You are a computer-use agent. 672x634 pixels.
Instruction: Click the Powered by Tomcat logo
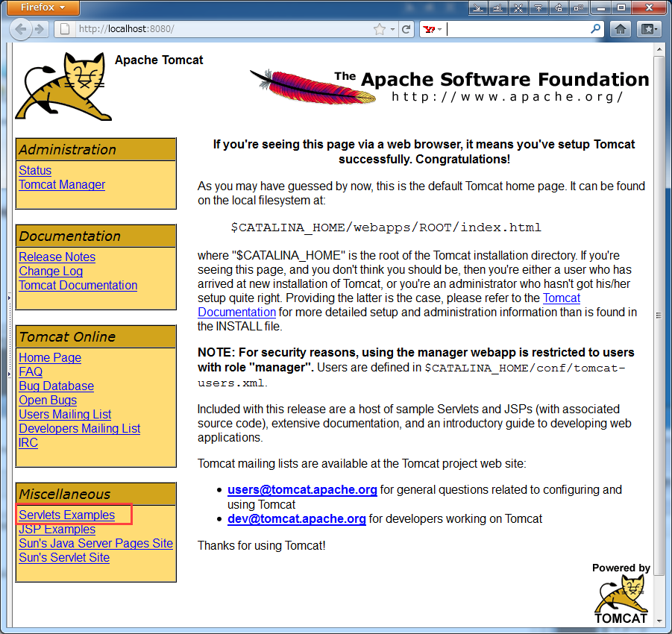[621, 594]
